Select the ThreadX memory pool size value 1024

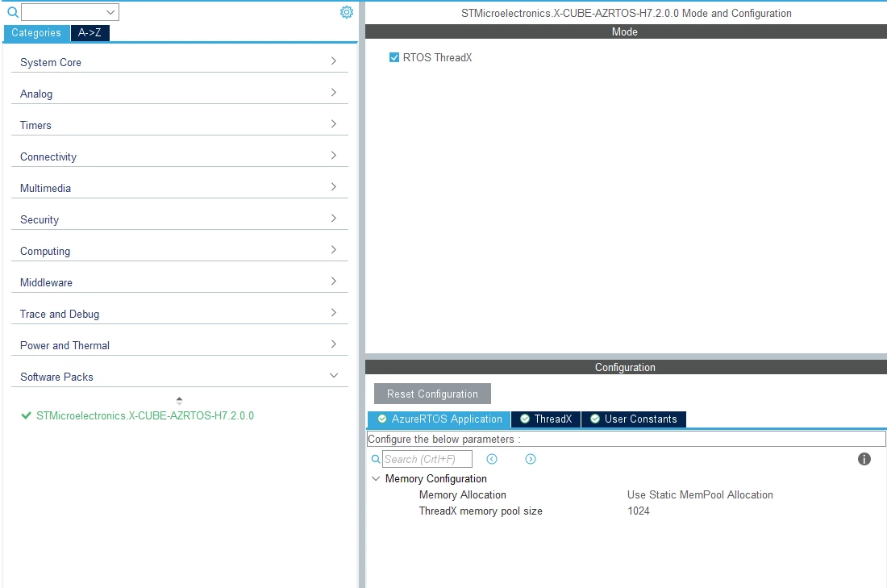(x=638, y=511)
